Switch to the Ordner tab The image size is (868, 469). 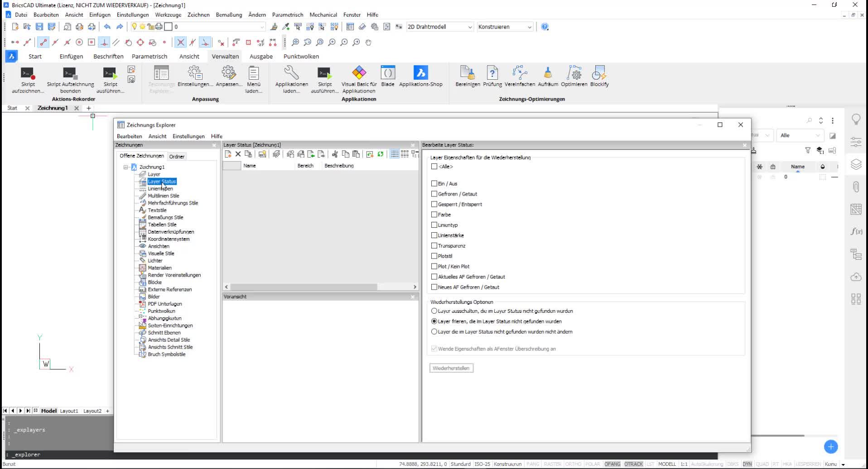177,157
